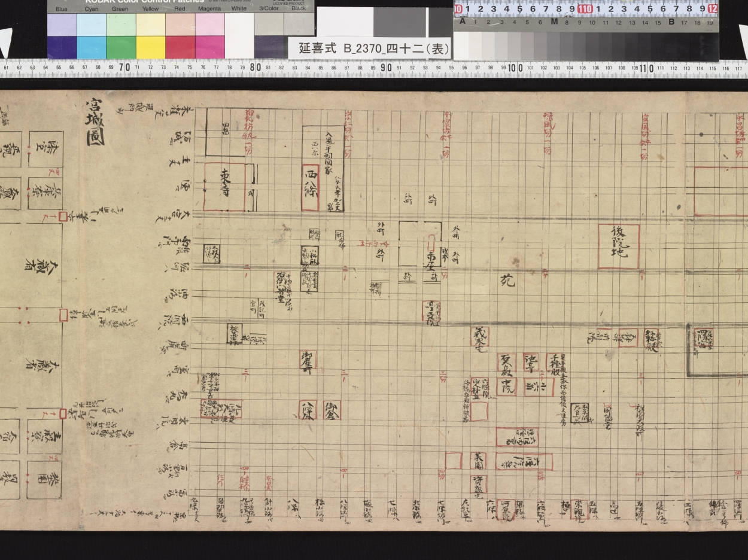748x560 pixels.
Task: Select the "Green" patch label
Action: (120, 9)
